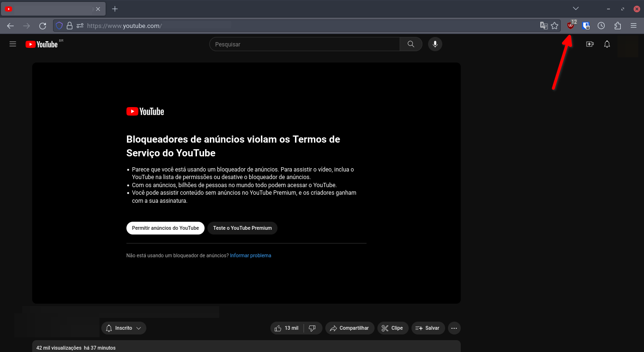
Task: Bookmark this page with the star icon
Action: tap(555, 26)
